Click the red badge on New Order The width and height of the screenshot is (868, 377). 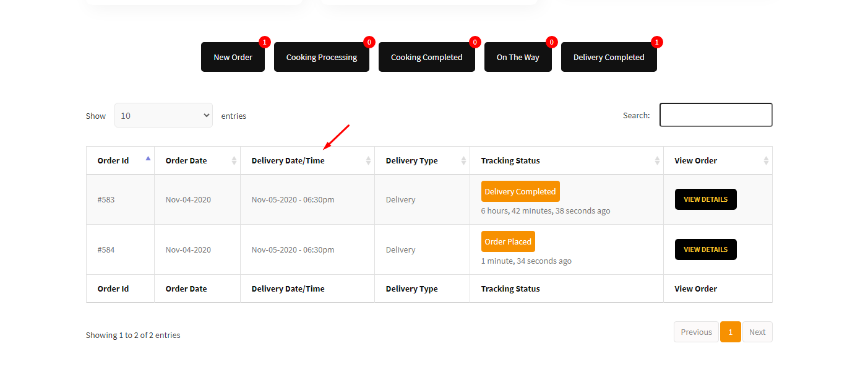click(265, 42)
